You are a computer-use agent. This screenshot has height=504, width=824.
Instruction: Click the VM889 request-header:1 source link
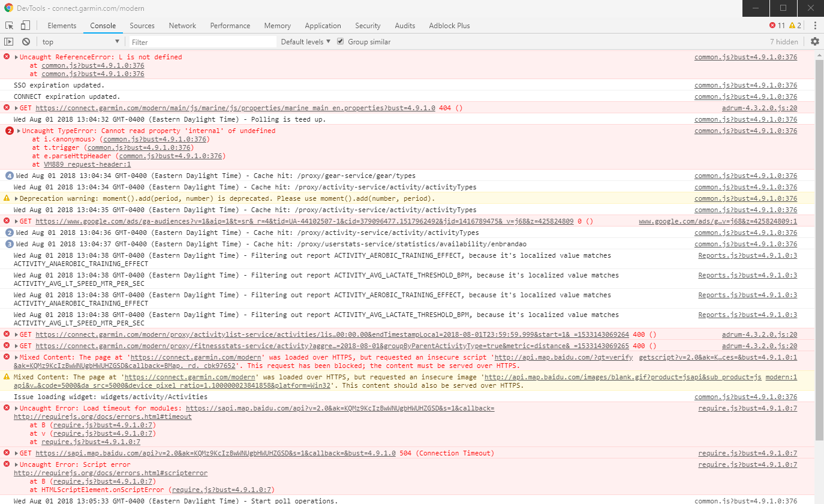(x=87, y=164)
